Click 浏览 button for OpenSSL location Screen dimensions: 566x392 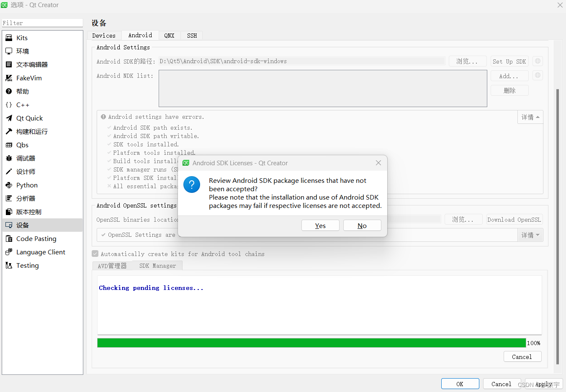pyautogui.click(x=463, y=219)
